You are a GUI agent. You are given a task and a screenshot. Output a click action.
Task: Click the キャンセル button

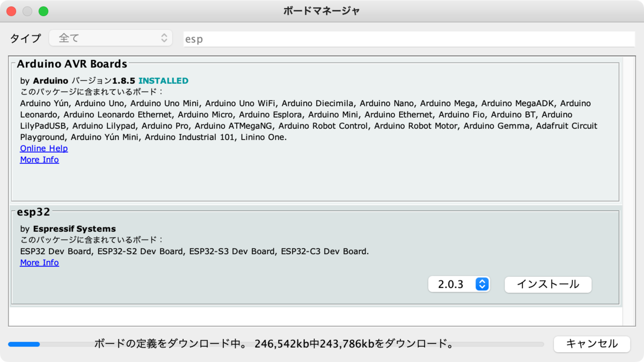coord(592,344)
